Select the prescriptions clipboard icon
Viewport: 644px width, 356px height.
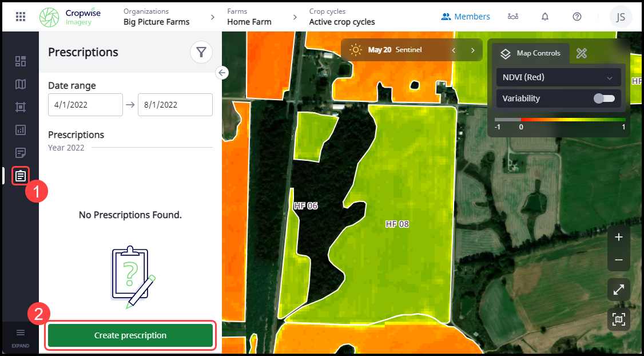(x=21, y=175)
